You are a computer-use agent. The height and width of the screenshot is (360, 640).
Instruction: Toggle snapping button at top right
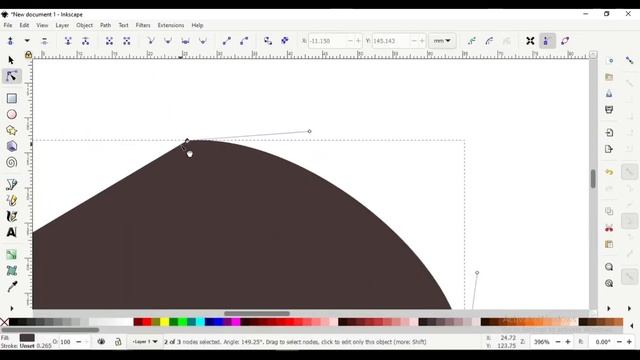click(x=629, y=60)
